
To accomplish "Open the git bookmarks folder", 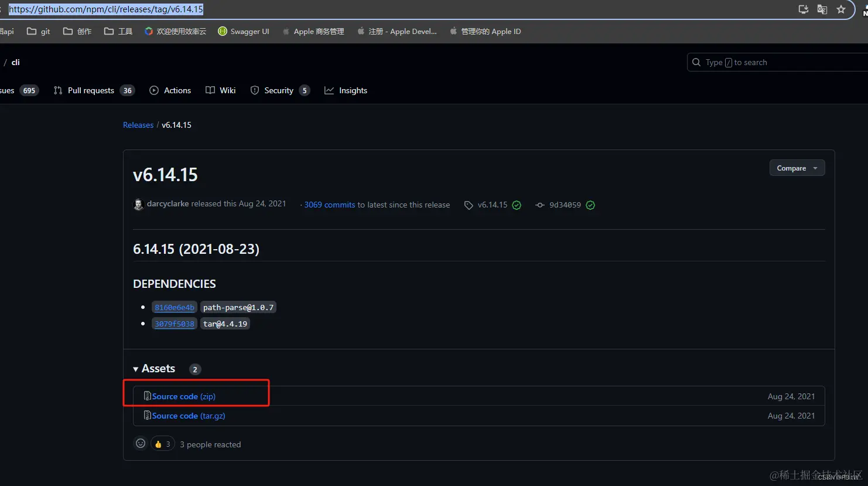I will tap(39, 32).
